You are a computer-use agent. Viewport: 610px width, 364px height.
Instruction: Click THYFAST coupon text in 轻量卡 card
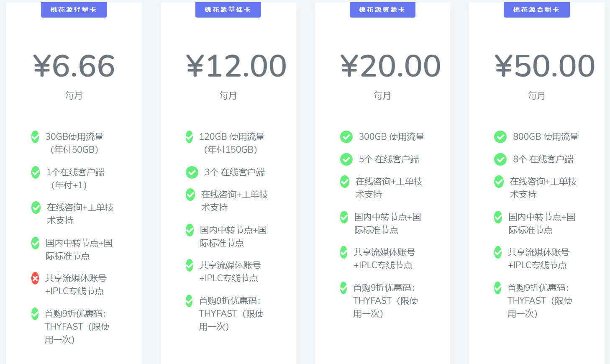[64, 327]
